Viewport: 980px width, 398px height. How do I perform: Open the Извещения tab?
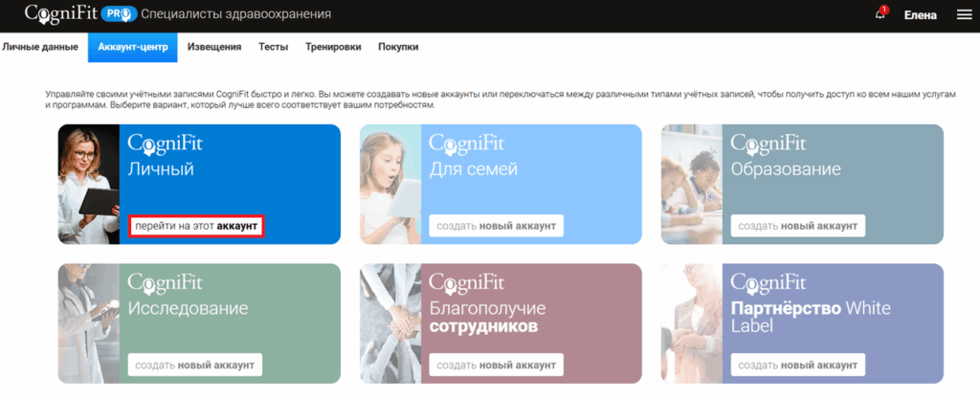214,47
